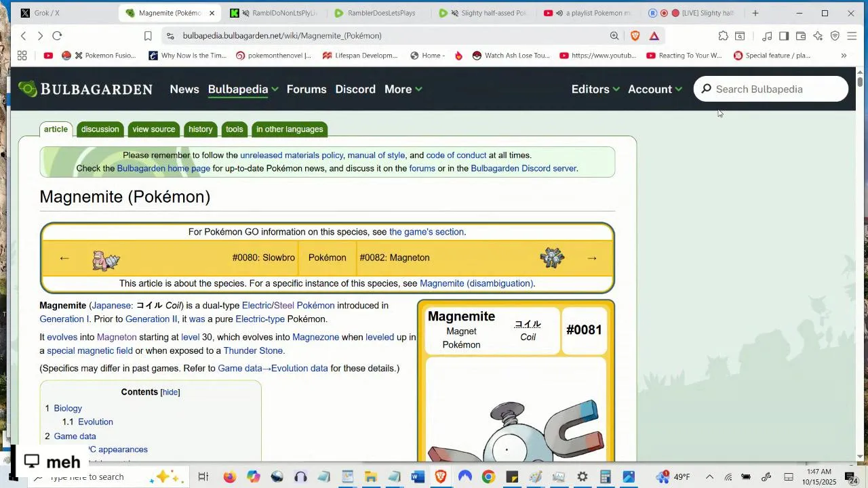Select the discussion tab

pos(100,129)
